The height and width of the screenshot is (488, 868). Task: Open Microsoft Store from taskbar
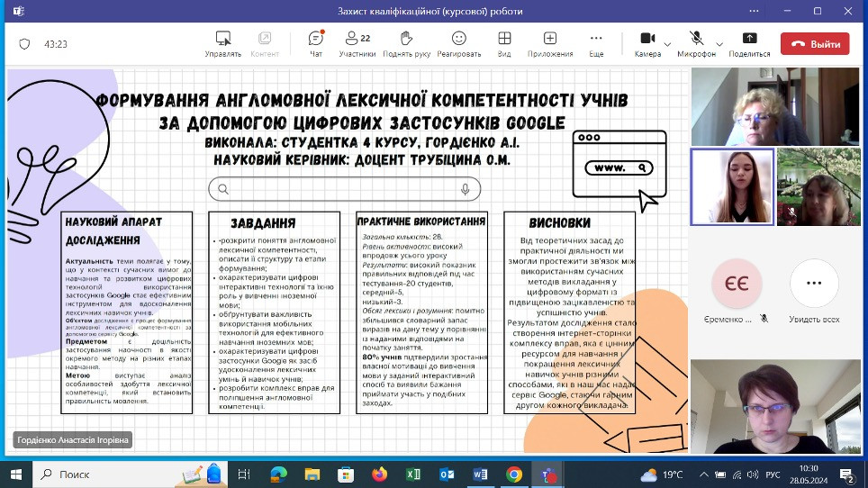(x=346, y=474)
